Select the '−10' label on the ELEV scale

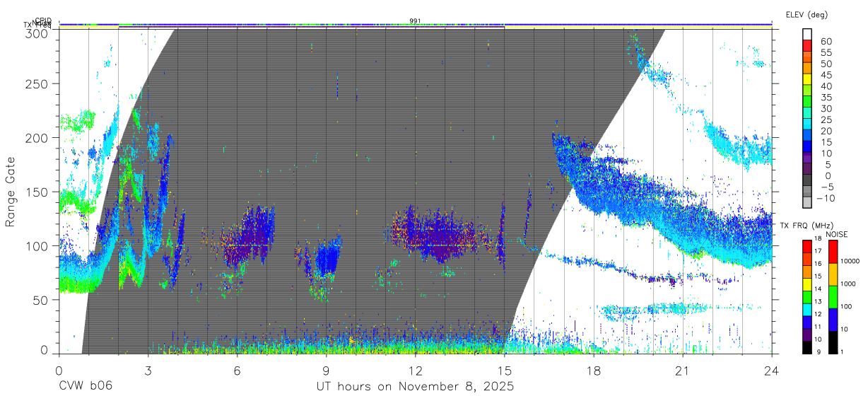[x=825, y=198]
